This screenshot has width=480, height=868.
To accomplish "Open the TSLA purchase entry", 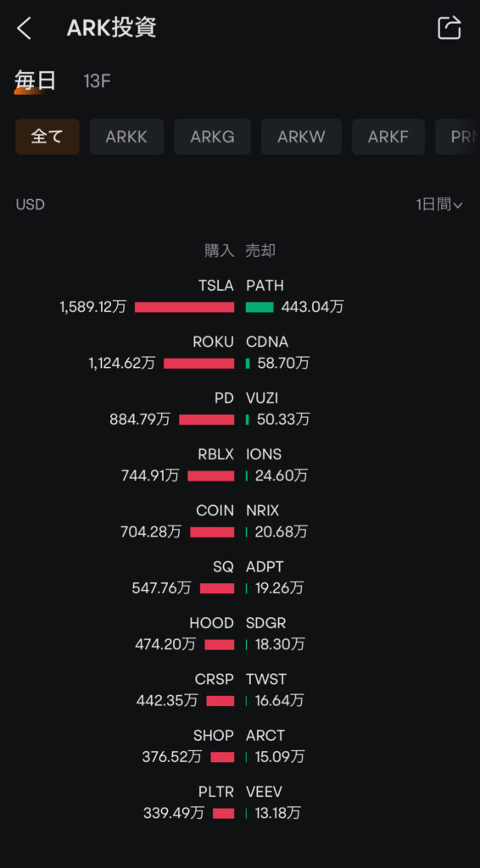I will [216, 286].
